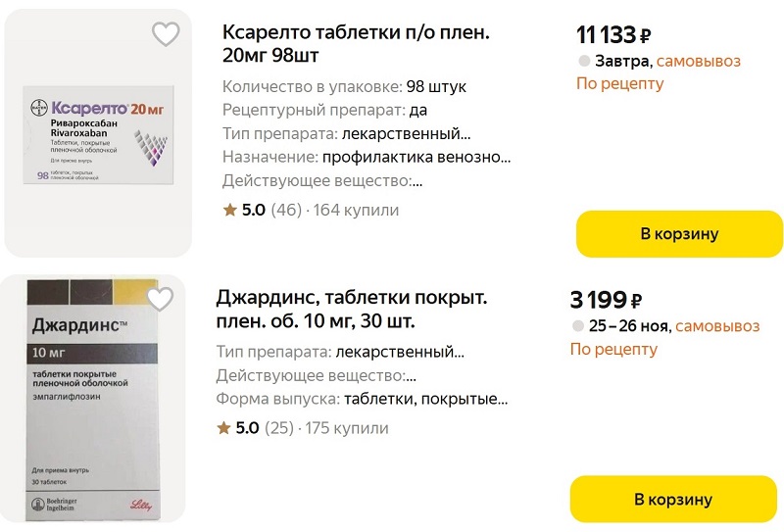Add Ксарелто 20мг to cart
The width and height of the screenshot is (784, 532).
(x=679, y=234)
